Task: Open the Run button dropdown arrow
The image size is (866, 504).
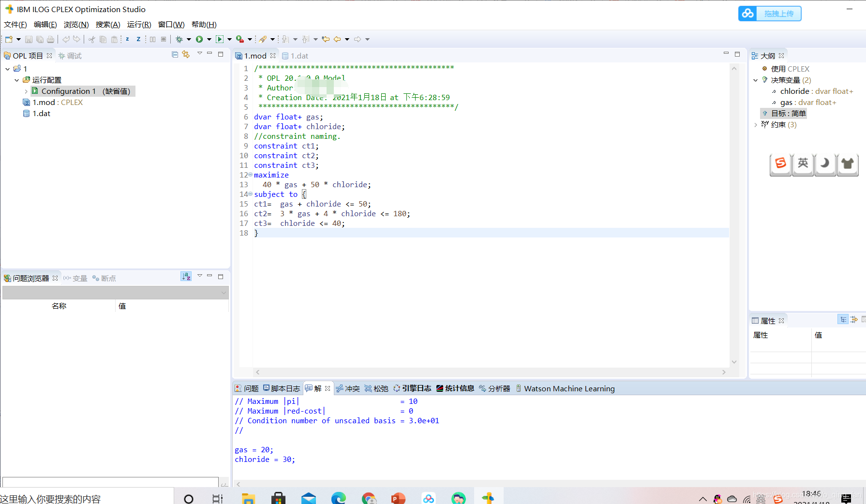Action: pos(209,39)
